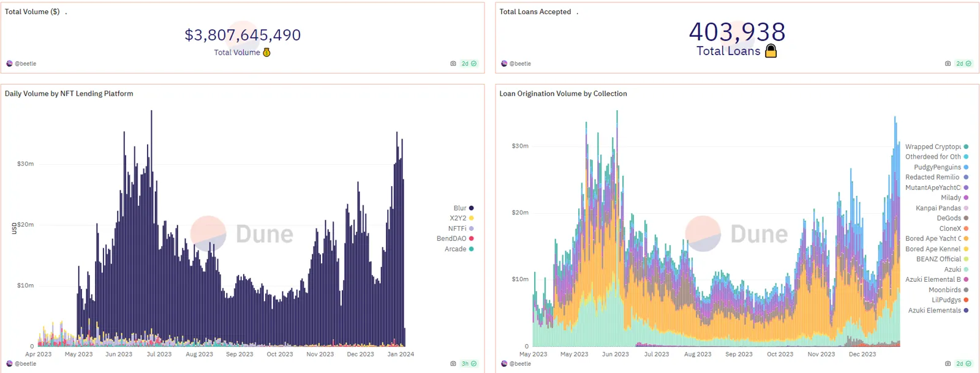The image size is (980, 373).
Task: Click the beetle avatar icon in Total Loans panel
Action: point(504,64)
